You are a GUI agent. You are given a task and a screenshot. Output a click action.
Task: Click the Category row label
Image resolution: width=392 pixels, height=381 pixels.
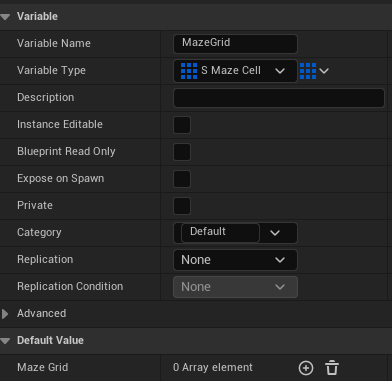(39, 232)
